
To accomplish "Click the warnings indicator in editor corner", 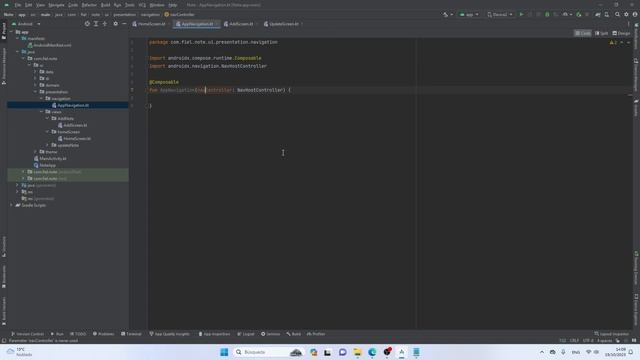I will click(613, 42).
